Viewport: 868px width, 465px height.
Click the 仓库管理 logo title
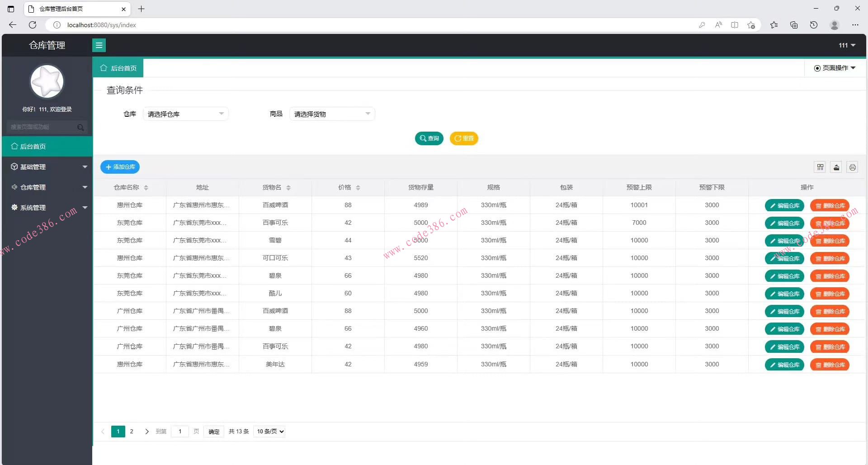coord(47,45)
